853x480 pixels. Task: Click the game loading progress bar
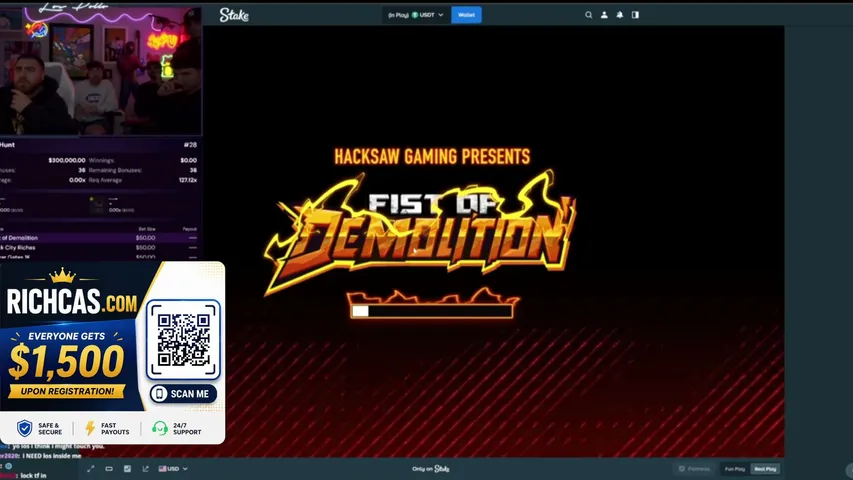(x=431, y=311)
